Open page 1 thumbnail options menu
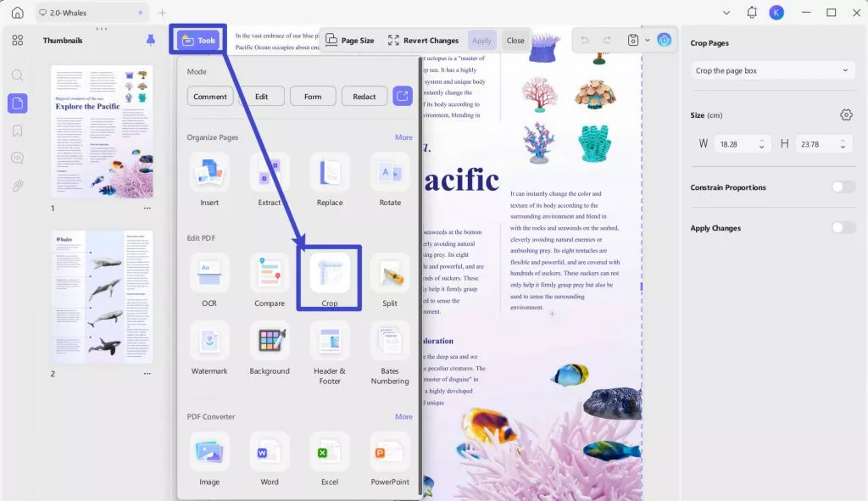 [x=147, y=209]
